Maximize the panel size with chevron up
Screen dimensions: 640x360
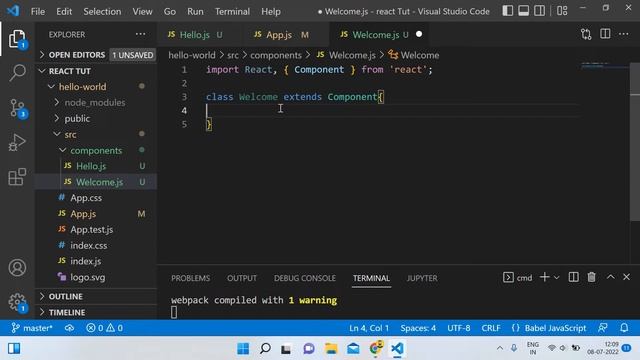point(611,277)
